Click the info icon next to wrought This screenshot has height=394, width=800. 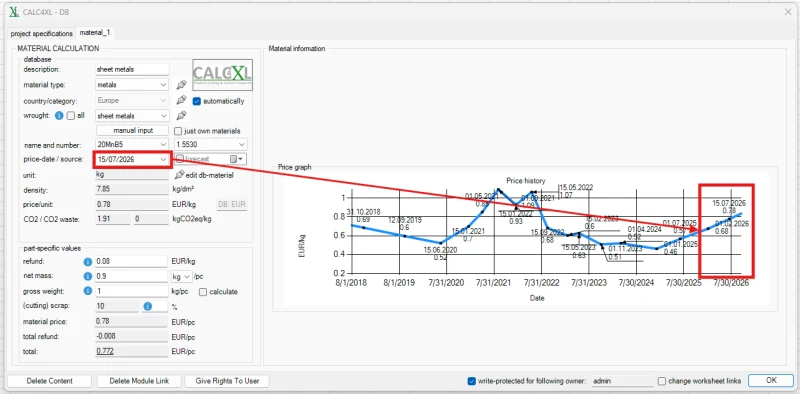pos(59,116)
